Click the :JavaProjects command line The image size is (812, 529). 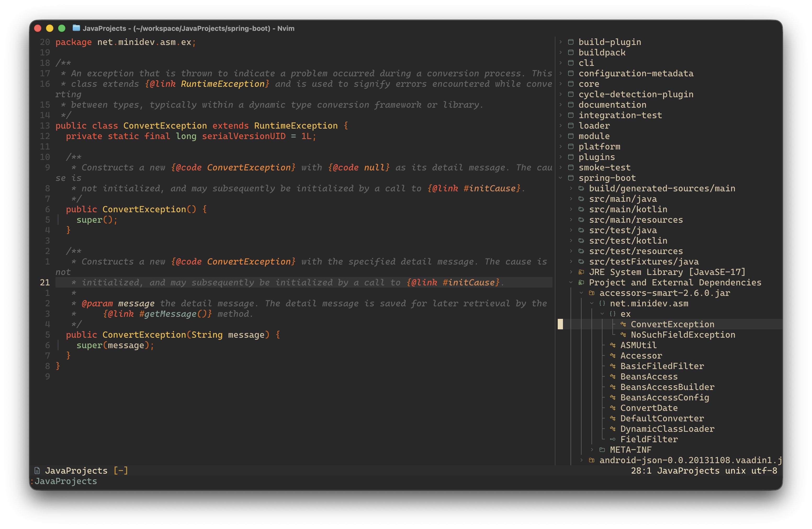pyautogui.click(x=64, y=481)
